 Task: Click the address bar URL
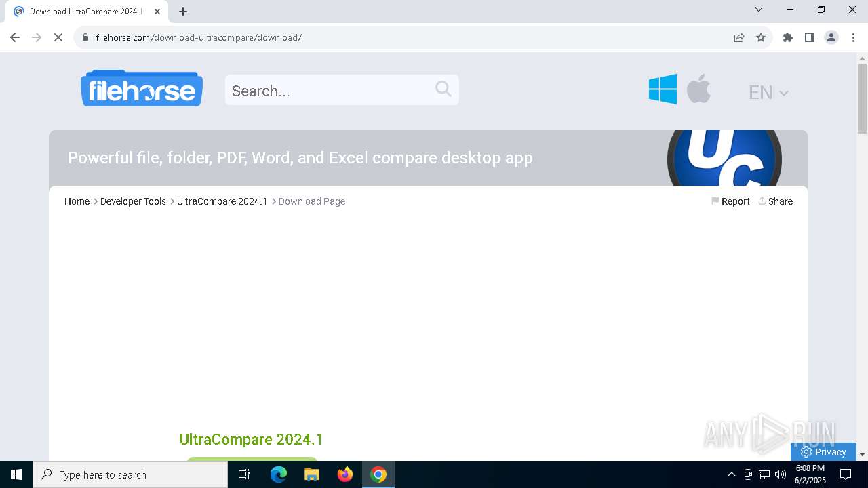pyautogui.click(x=199, y=37)
